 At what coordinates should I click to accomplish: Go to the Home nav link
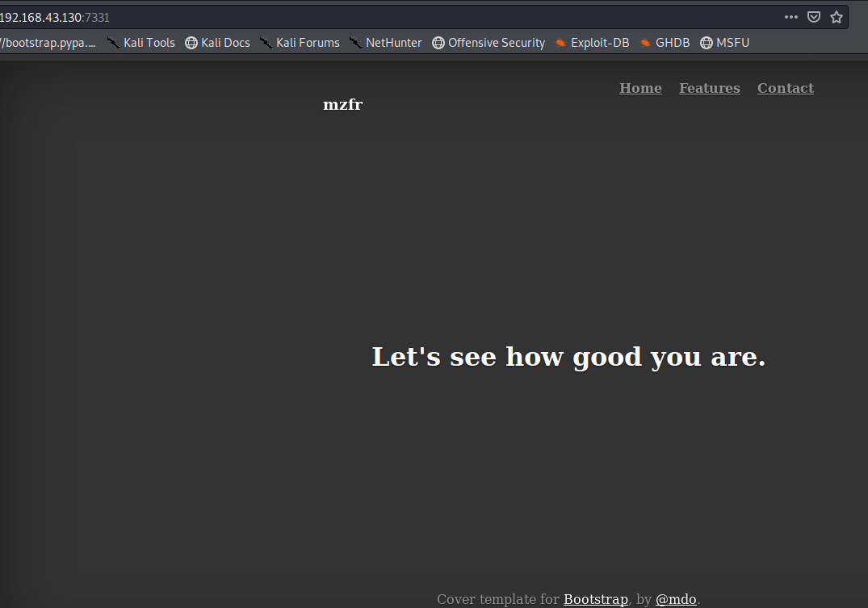[640, 88]
